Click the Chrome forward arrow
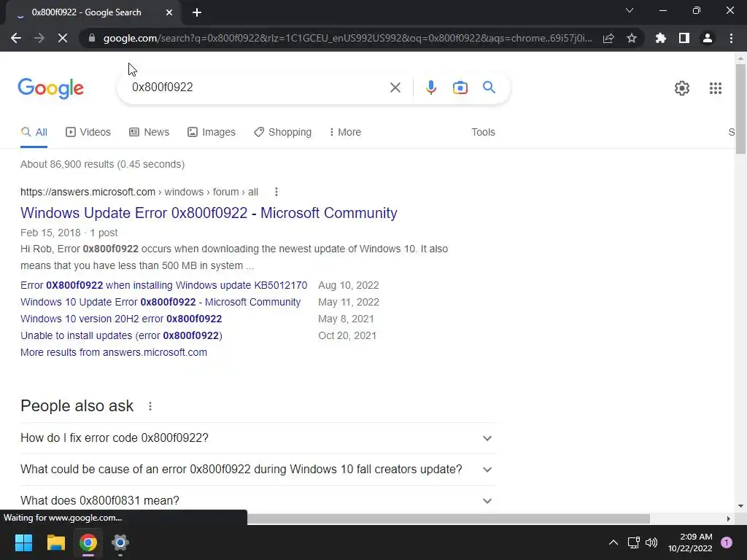 coord(39,38)
